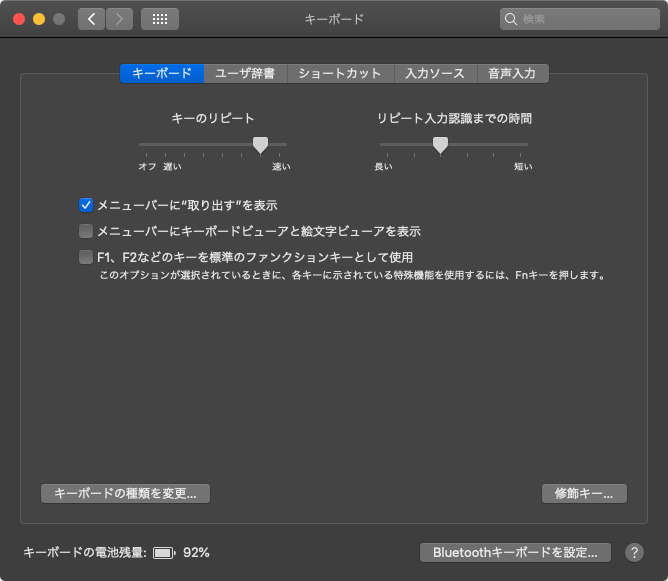The image size is (668, 581).
Task: Select the キーボード tab
Action: pyautogui.click(x=161, y=73)
